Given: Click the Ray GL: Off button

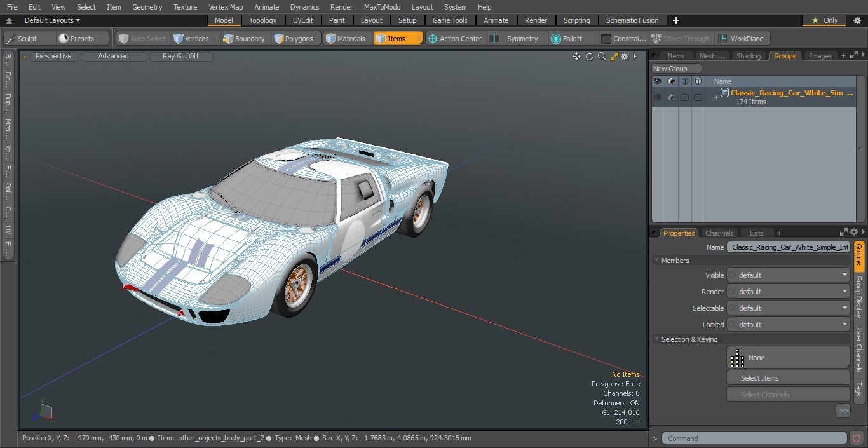Looking at the screenshot, I should [180, 57].
